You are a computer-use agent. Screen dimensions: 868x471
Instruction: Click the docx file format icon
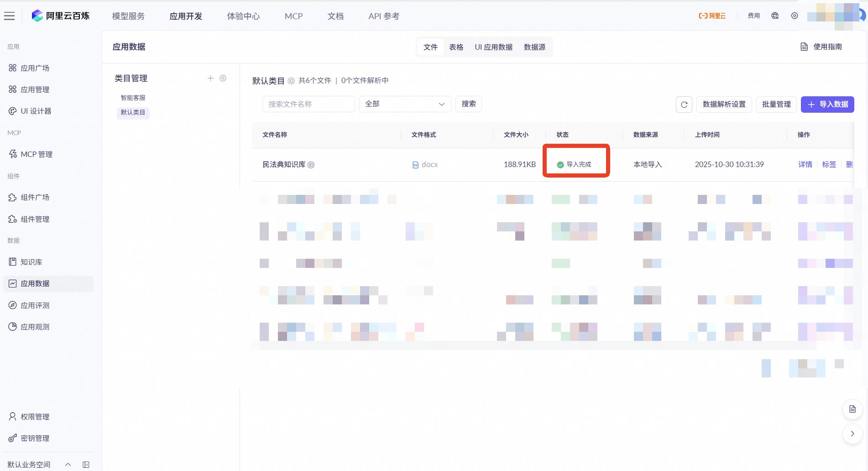point(415,165)
